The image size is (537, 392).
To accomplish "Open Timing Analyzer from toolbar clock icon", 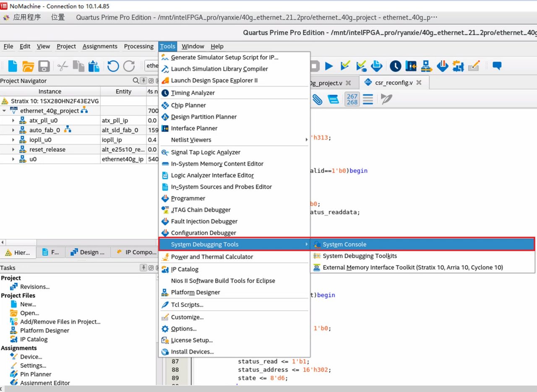I will click(x=395, y=66).
